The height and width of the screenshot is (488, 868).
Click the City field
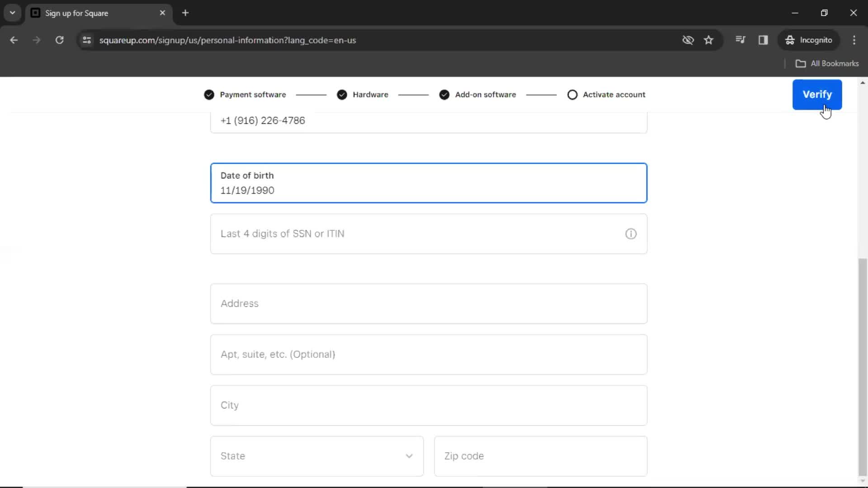coord(429,405)
